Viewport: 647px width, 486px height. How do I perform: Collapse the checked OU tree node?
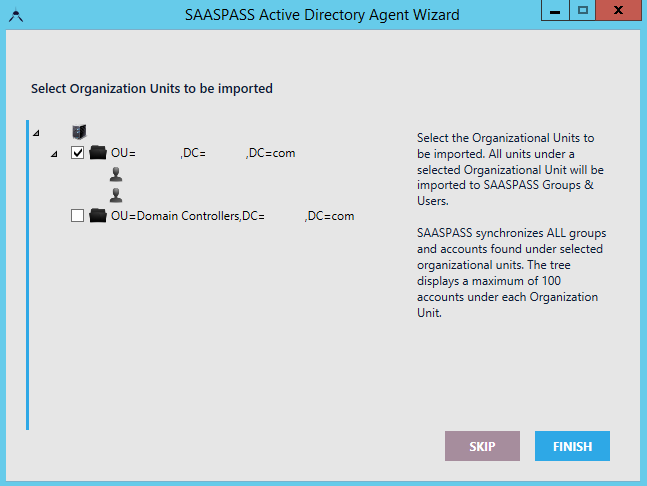pos(54,153)
